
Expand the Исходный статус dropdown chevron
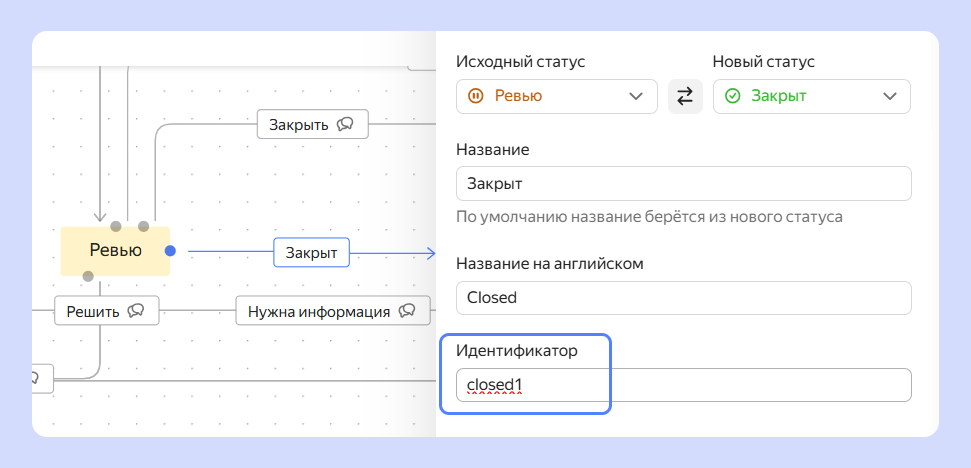coord(636,96)
